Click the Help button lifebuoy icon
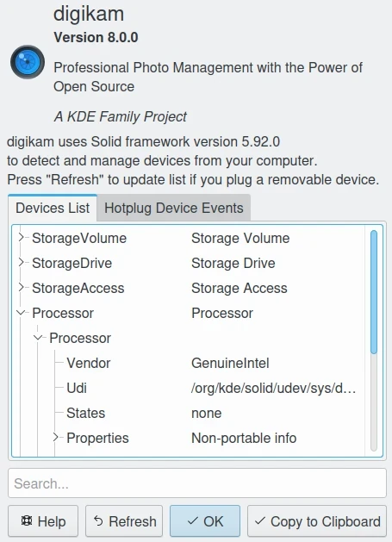This screenshot has height=542, width=392. tap(27, 520)
